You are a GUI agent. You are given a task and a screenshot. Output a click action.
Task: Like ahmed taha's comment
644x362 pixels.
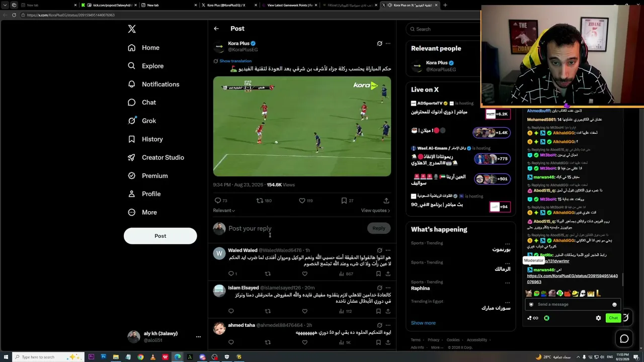[304, 342]
